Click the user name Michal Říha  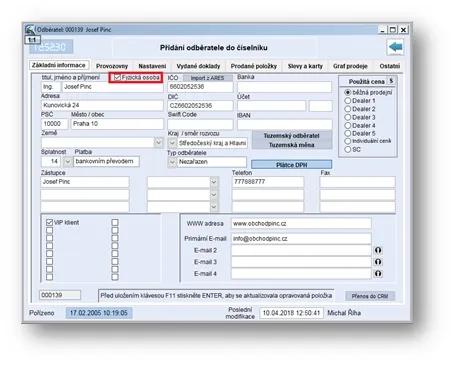344,313
